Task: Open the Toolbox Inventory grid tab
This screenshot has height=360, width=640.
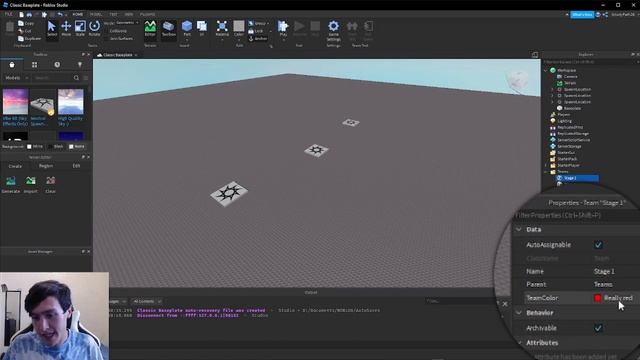Action: click(x=34, y=64)
